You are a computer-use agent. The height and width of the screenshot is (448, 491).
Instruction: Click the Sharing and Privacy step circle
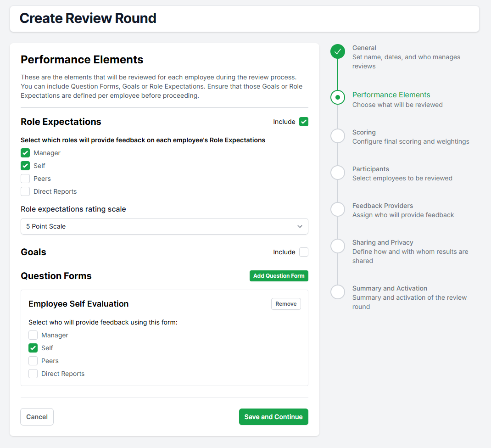click(x=338, y=246)
